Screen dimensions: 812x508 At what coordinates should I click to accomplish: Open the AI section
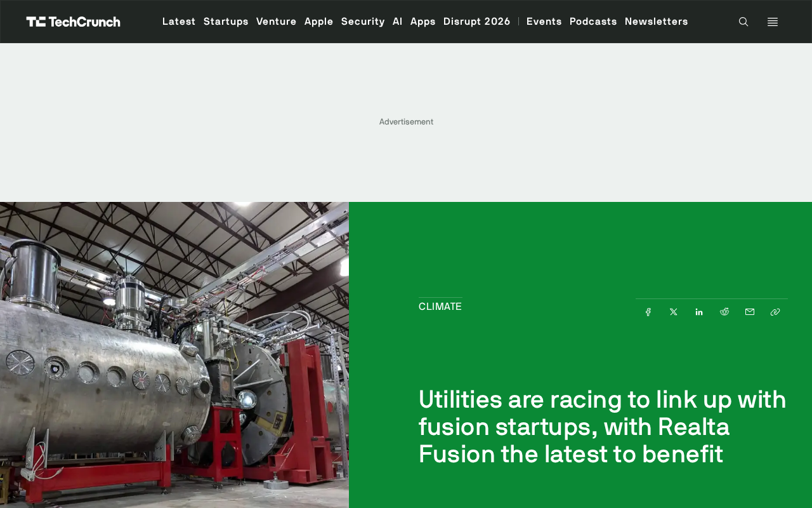pos(398,22)
